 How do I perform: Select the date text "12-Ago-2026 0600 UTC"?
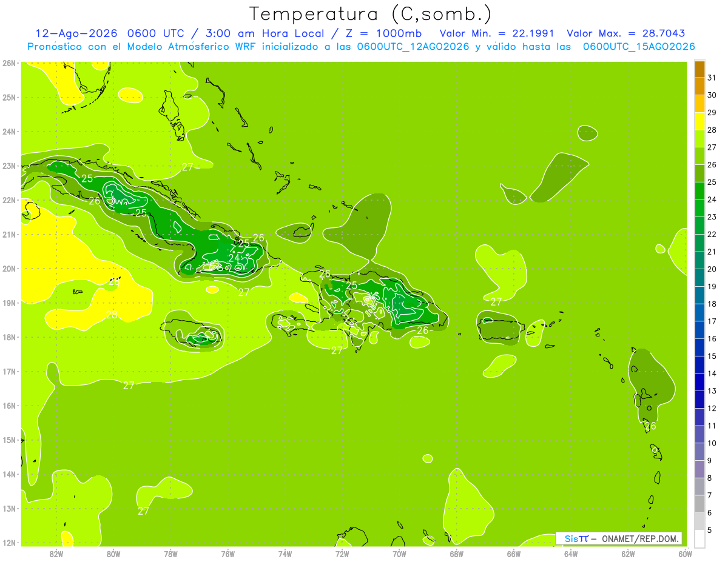[x=109, y=34]
